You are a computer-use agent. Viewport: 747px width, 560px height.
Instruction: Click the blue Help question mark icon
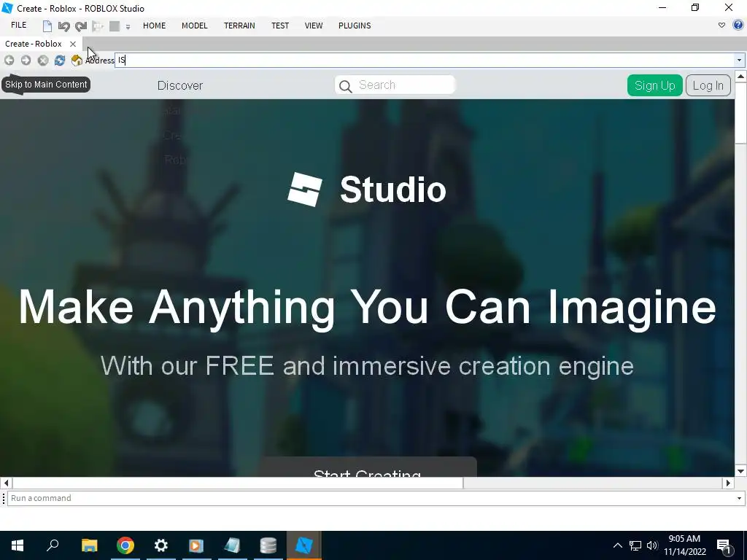(738, 26)
